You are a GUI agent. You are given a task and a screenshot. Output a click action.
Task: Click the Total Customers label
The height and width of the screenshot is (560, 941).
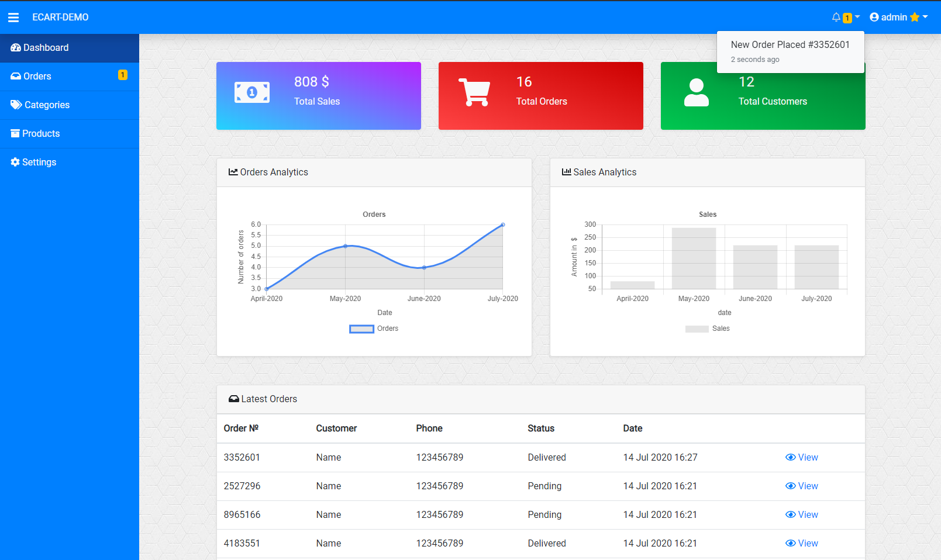pos(773,102)
